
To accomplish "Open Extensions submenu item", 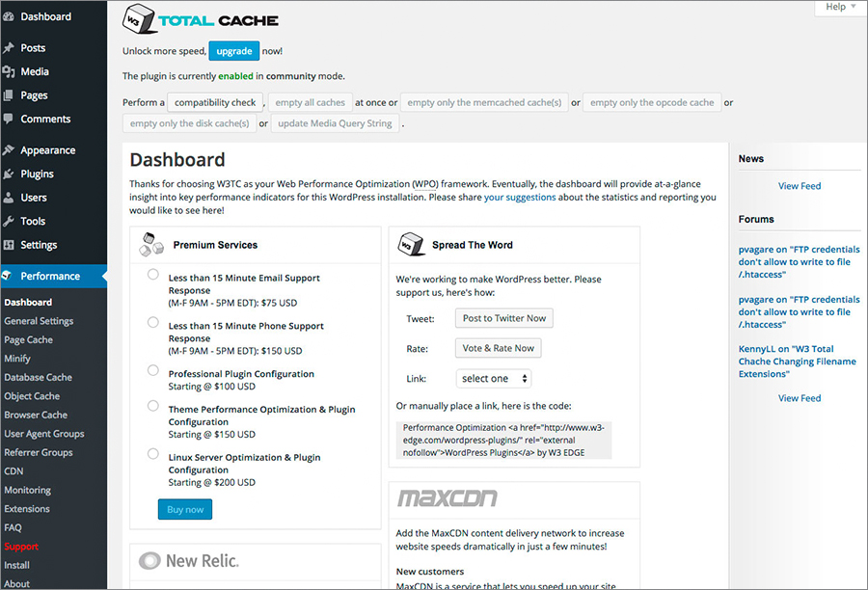I will [x=27, y=509].
